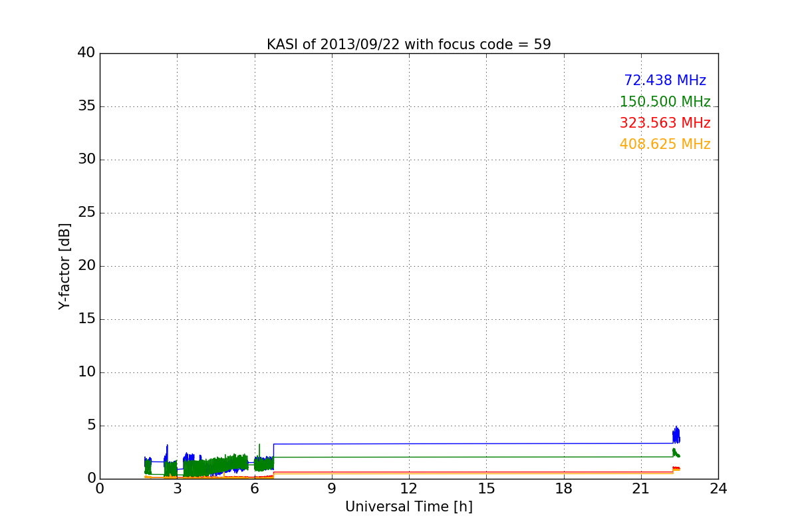Click x-axis tick label 21
798x532 pixels.
pyautogui.click(x=641, y=488)
